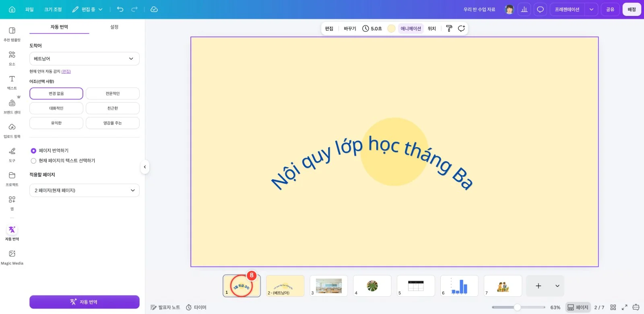644x314 pixels.
Task: Open the 브랜드 센터 panel
Action: (x=12, y=107)
